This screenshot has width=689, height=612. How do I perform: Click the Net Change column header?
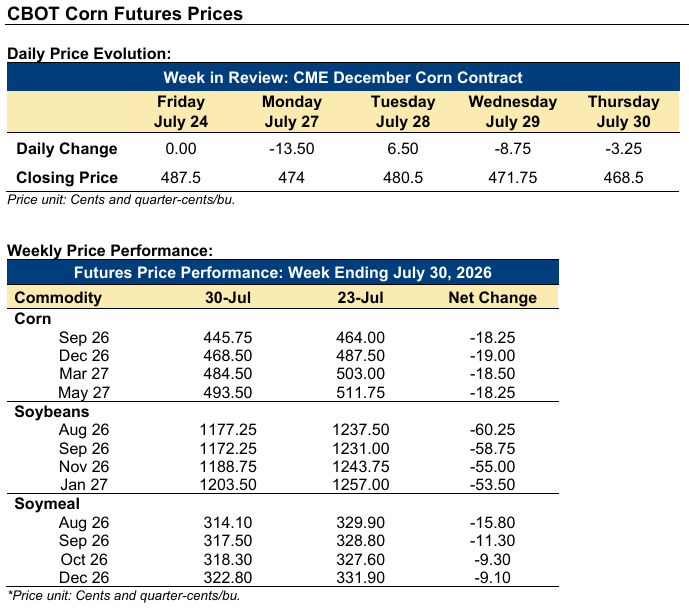(x=493, y=297)
